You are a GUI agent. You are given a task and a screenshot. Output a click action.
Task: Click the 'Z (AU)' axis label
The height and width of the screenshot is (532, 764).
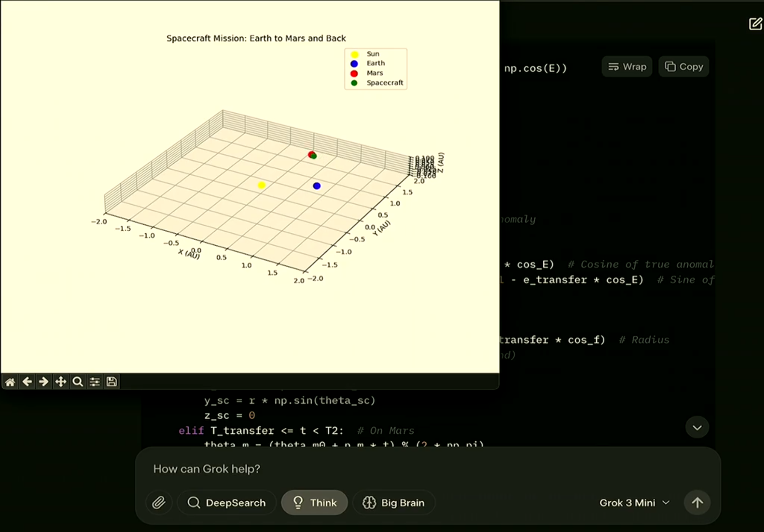tap(441, 163)
